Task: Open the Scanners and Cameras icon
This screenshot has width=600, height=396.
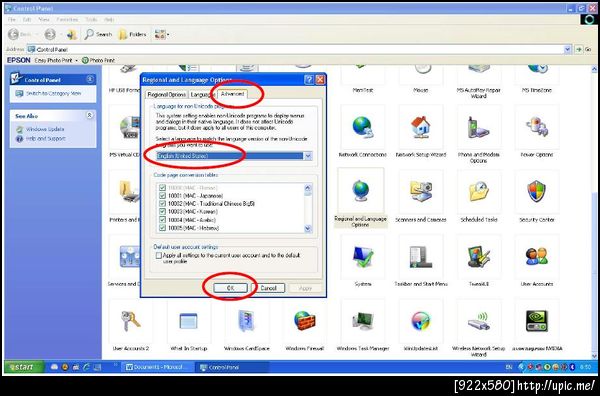Action: tap(420, 191)
